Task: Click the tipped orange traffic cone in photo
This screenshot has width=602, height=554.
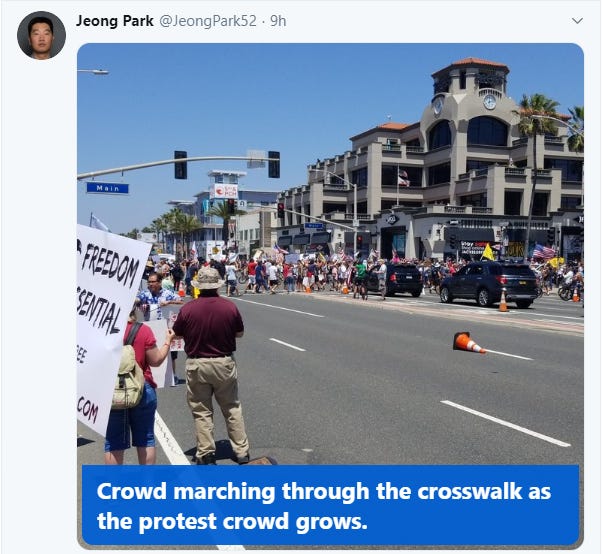Action: pyautogui.click(x=469, y=342)
